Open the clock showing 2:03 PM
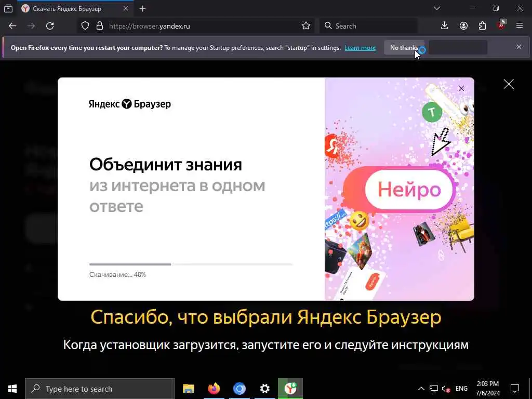This screenshot has width=532, height=399. 487,389
